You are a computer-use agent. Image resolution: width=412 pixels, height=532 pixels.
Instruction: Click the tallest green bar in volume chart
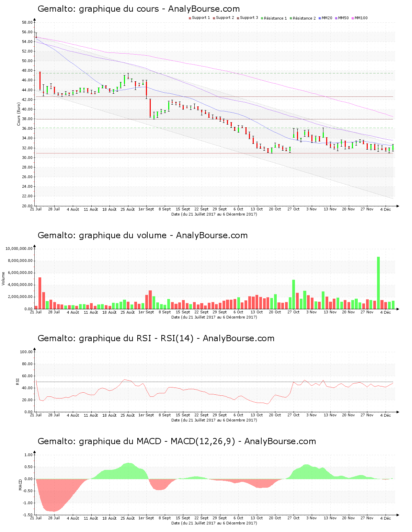[378, 282]
